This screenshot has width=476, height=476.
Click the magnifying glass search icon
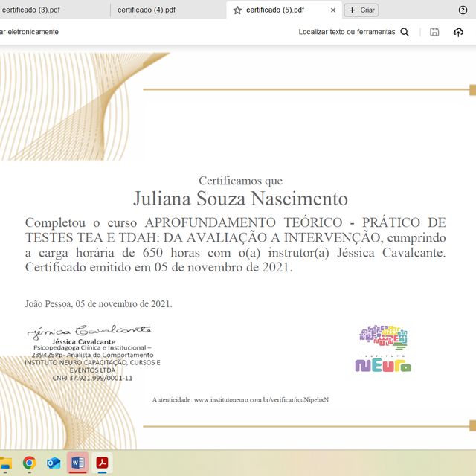coord(405,32)
